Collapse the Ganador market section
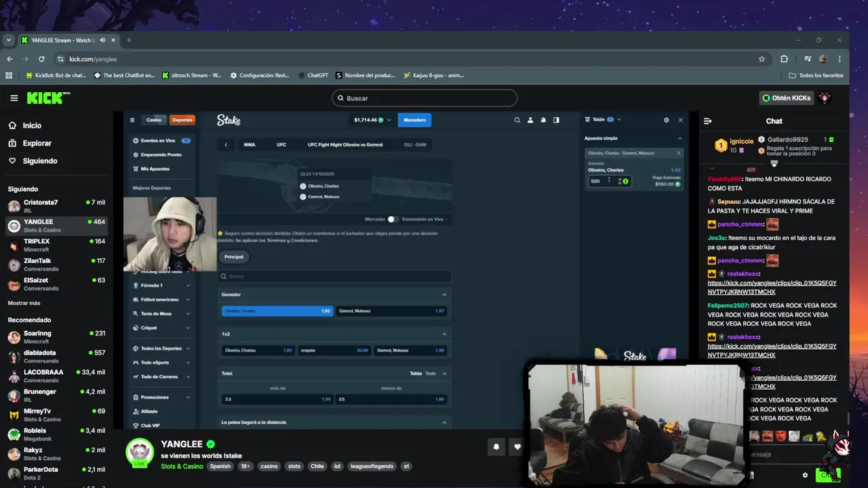868x488 pixels. click(x=444, y=295)
